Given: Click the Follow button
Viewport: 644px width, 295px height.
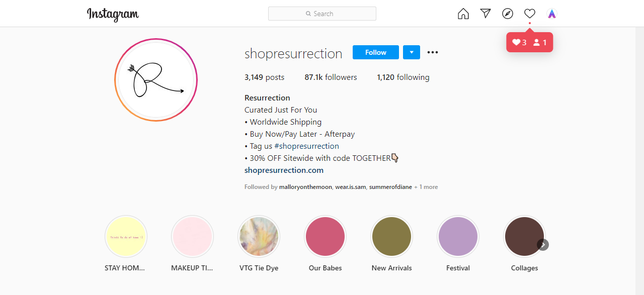Looking at the screenshot, I should tap(375, 52).
